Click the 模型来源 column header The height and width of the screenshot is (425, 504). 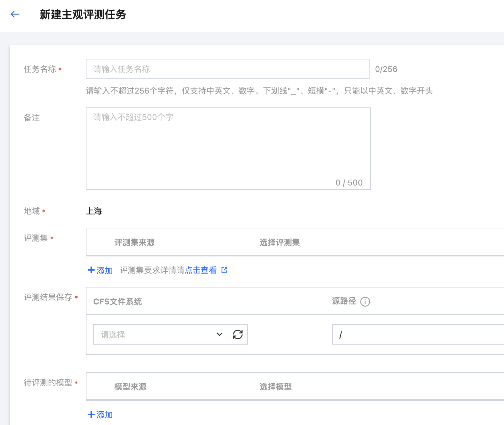[x=130, y=386]
